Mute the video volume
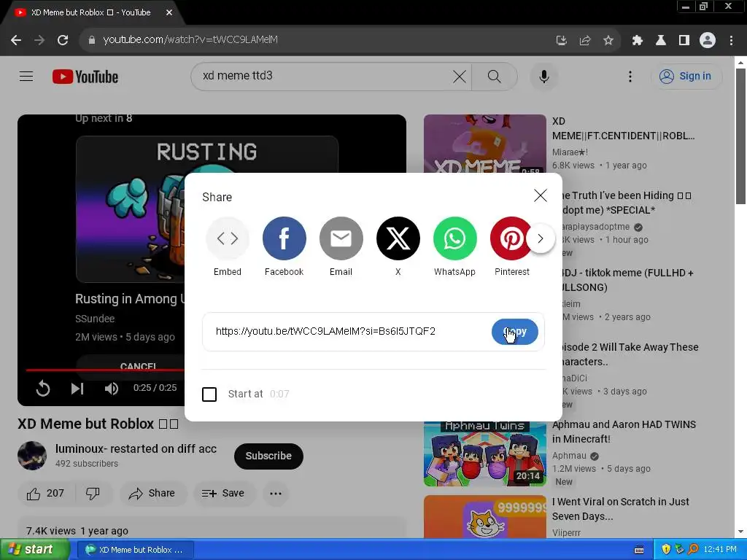The height and width of the screenshot is (560, 747). [112, 388]
